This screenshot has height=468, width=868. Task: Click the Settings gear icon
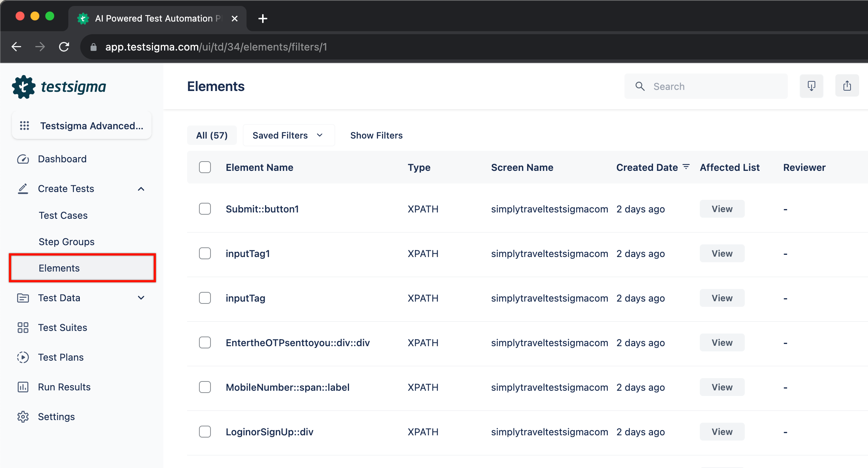(x=23, y=417)
